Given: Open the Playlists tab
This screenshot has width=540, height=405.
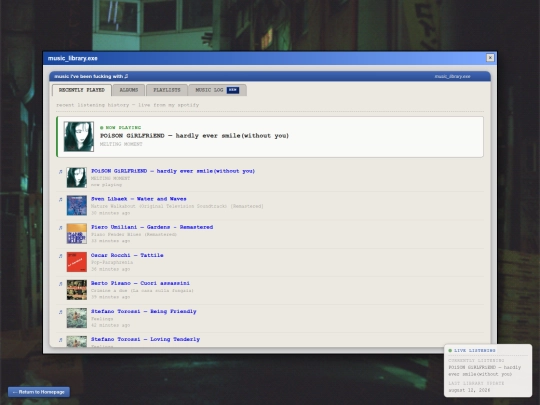Looking at the screenshot, I should [x=167, y=90].
